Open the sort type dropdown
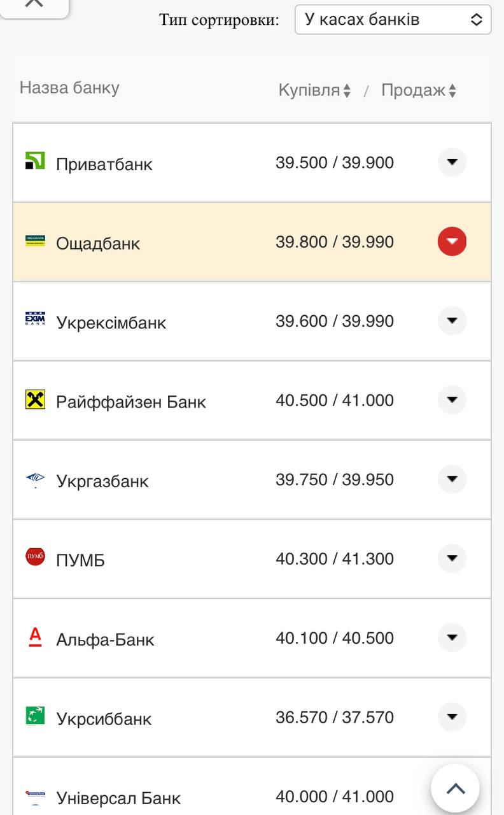This screenshot has width=504, height=815. click(x=393, y=20)
